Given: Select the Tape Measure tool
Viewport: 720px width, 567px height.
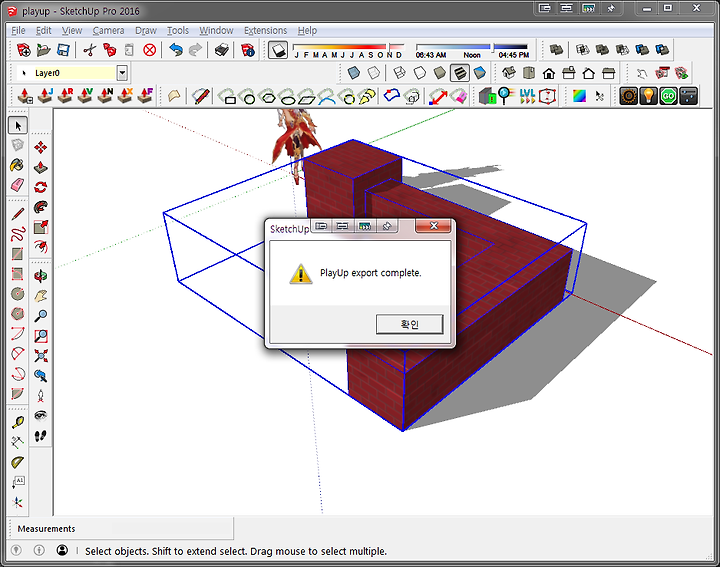Looking at the screenshot, I should [x=18, y=422].
